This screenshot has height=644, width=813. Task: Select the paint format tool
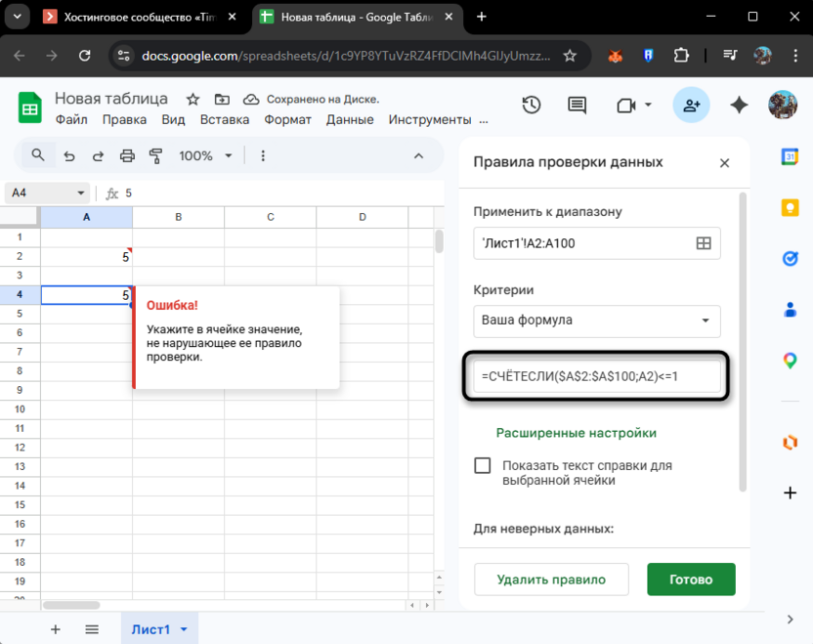tap(155, 155)
